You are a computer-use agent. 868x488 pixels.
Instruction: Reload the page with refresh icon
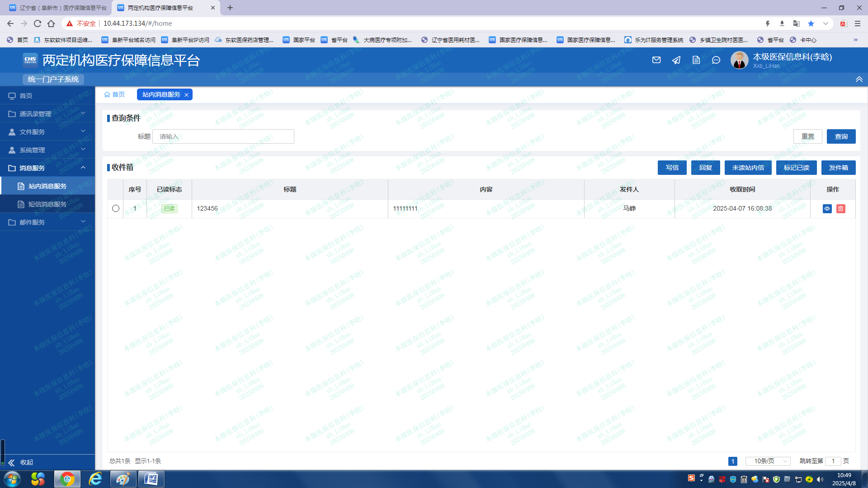tap(38, 23)
